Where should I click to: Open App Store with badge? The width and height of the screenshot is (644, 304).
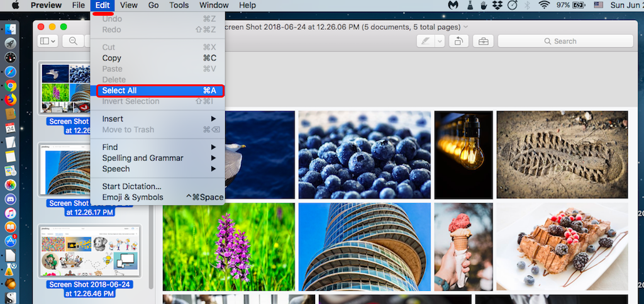(11, 241)
